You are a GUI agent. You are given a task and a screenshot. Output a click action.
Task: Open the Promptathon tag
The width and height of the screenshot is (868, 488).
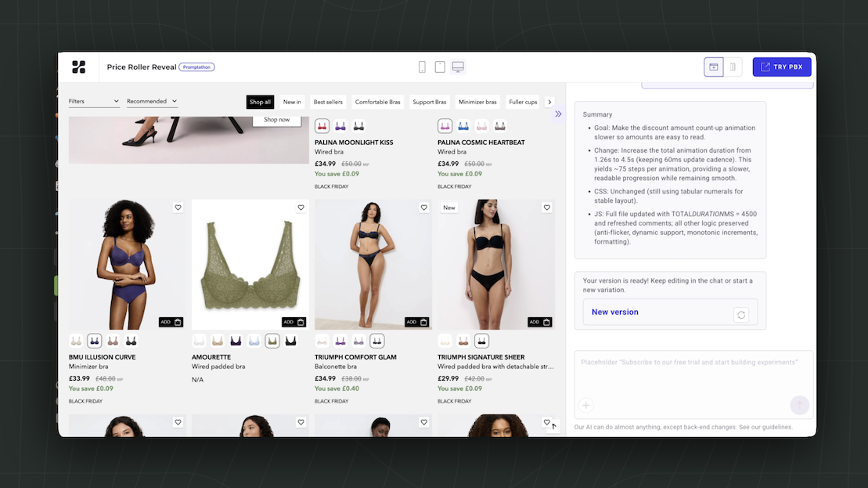pyautogui.click(x=196, y=67)
